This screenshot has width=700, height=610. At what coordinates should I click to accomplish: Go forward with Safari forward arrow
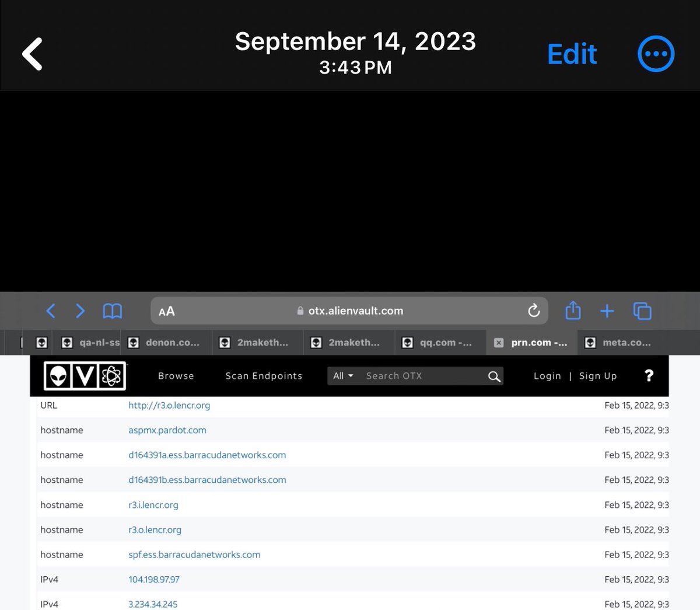80,311
